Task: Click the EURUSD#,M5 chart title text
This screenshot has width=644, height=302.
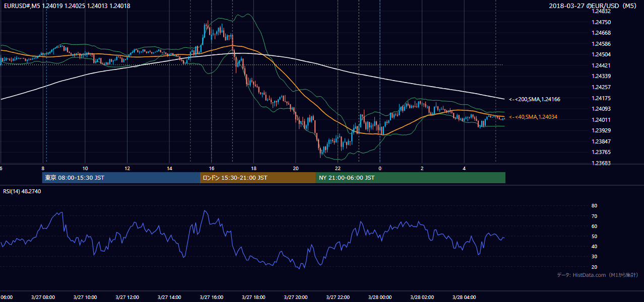Action: pyautogui.click(x=67, y=6)
